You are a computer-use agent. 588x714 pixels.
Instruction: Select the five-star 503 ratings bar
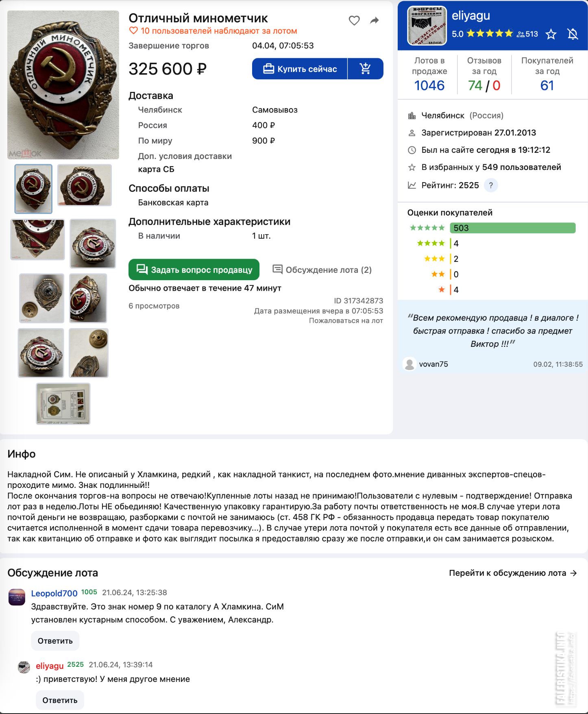tap(512, 228)
